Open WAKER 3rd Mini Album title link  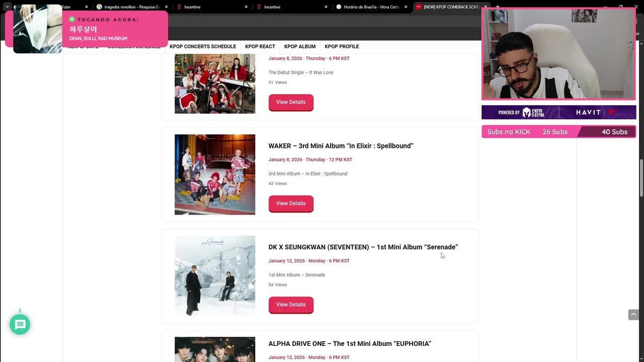[341, 146]
